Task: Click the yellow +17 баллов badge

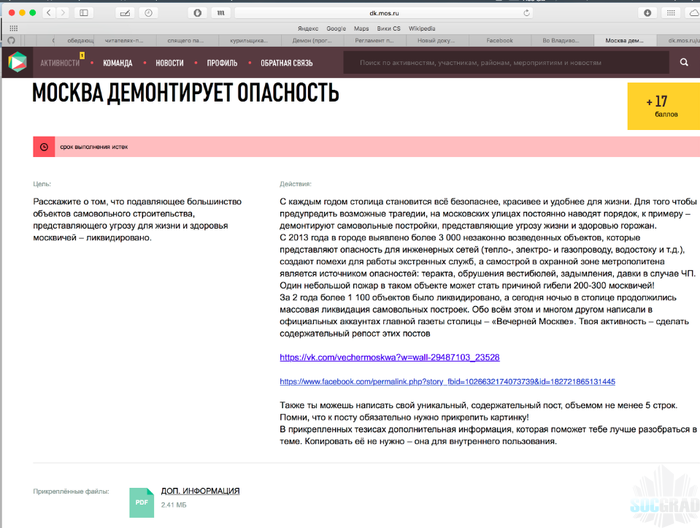Action: 656,106
